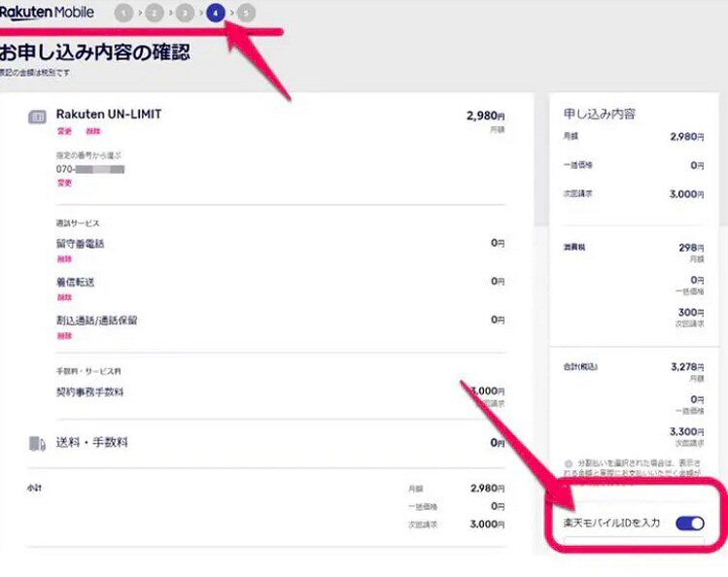Image resolution: width=728 pixels, height=577 pixels.
Task: Click the Rakuten Mobile logo
Action: (47, 13)
